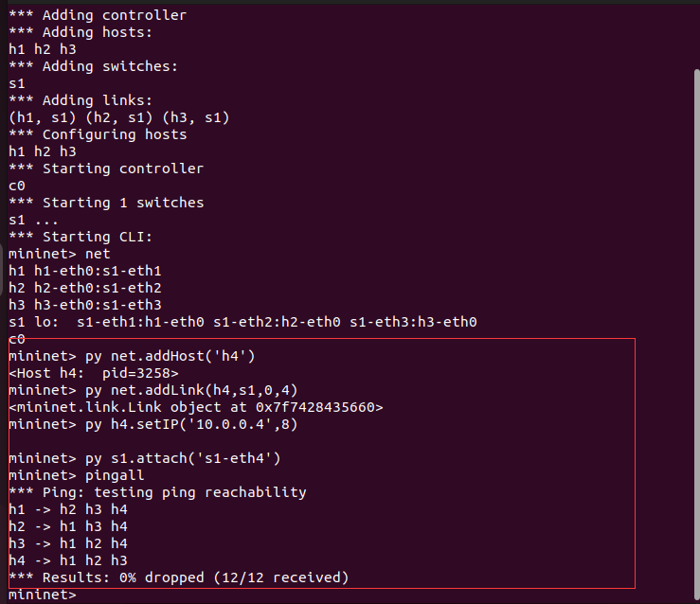700x604 pixels.
Task: Click the '*** Starting 1 switches' line
Action: (x=105, y=203)
